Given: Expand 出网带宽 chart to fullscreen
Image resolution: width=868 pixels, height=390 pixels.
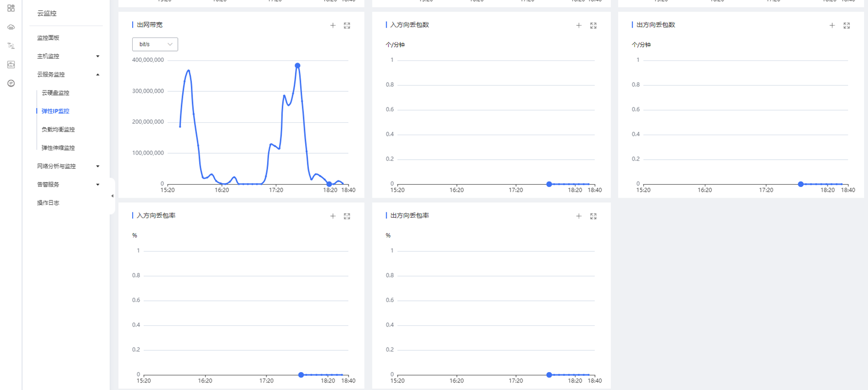Looking at the screenshot, I should 347,26.
